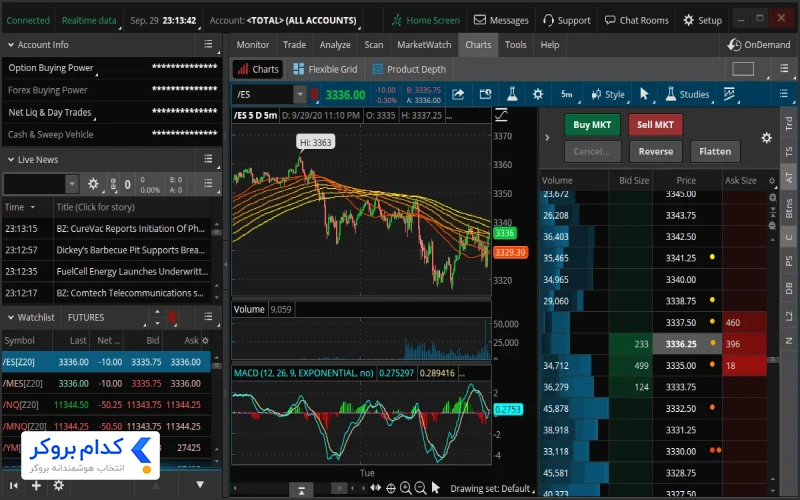Click the Sell MKT button
Viewport: 800px width, 500px height.
655,124
